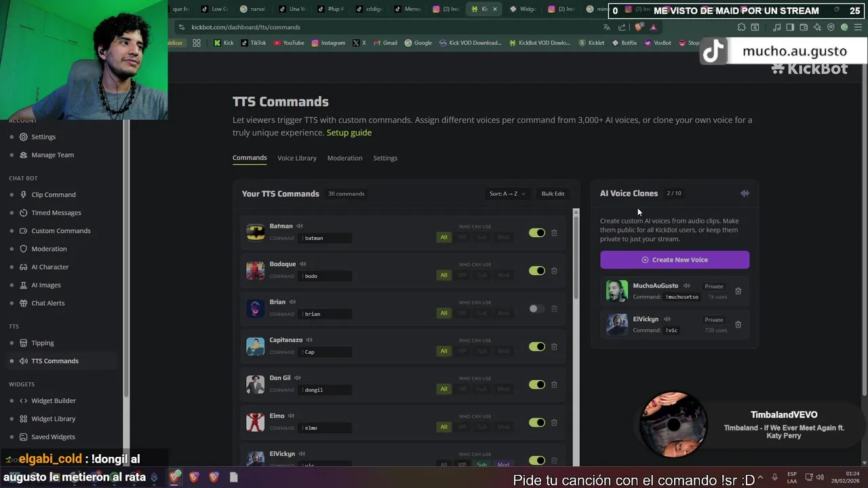868x488 pixels.
Task: Switch to the Voice Library tab
Action: click(297, 158)
